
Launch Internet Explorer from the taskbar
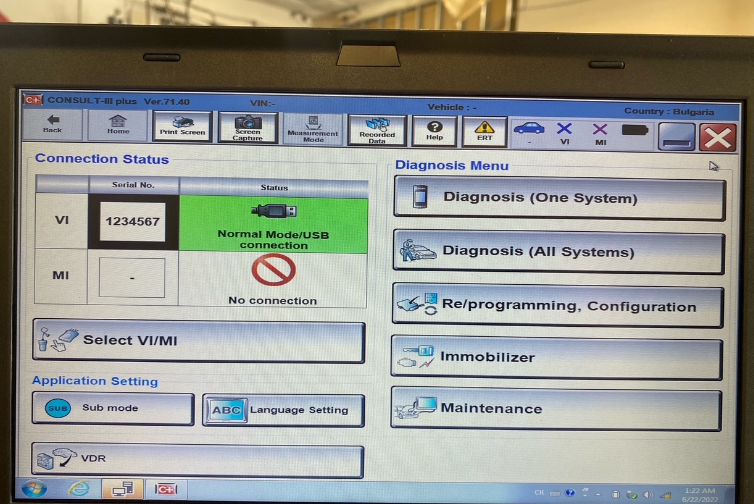pyautogui.click(x=78, y=489)
